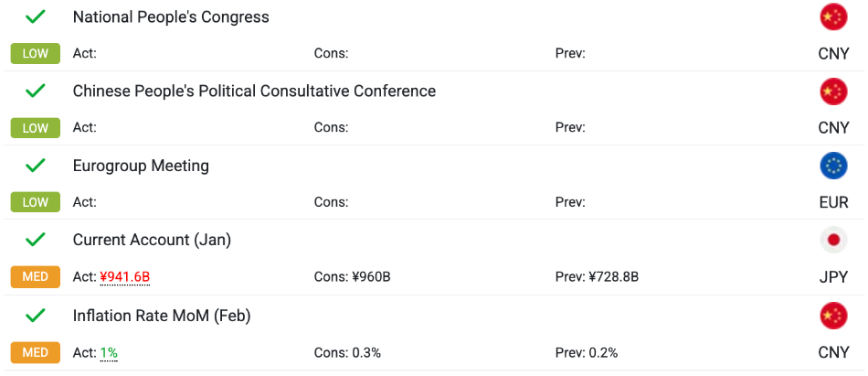The image size is (868, 376).
Task: Open the Eurogroup Meeting event
Action: (141, 166)
